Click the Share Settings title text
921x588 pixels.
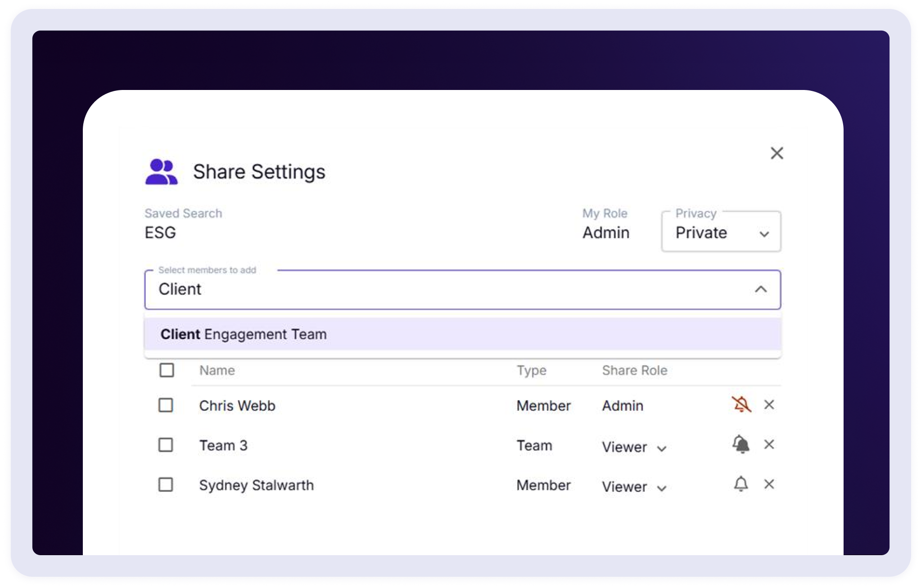[259, 172]
